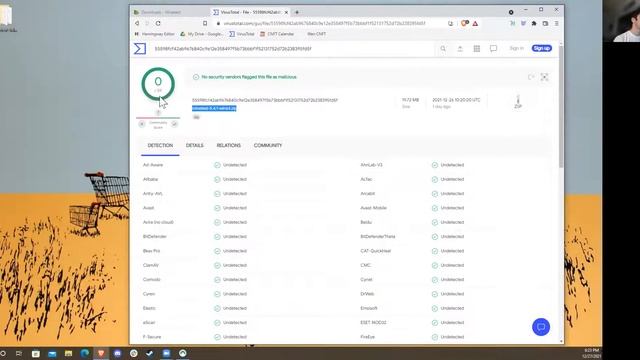This screenshot has height=360, width=640.
Task: Click the AhnLab-V3 vendor name
Action: [371, 165]
